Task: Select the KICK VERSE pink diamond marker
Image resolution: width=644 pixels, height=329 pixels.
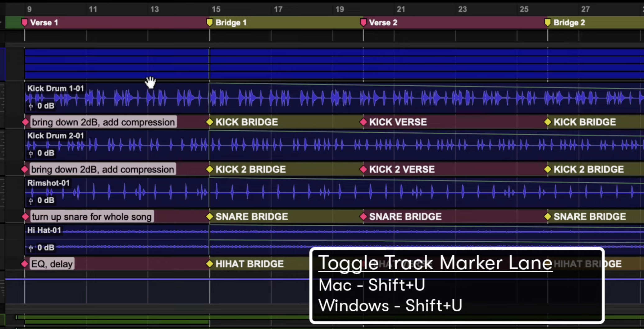Action: click(363, 122)
